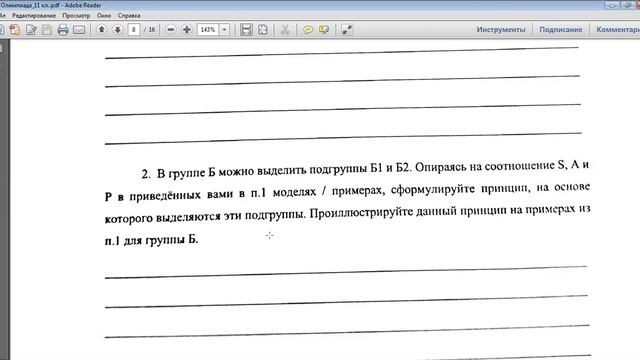
Task: Open the Редактирование menu
Action: click(x=34, y=16)
